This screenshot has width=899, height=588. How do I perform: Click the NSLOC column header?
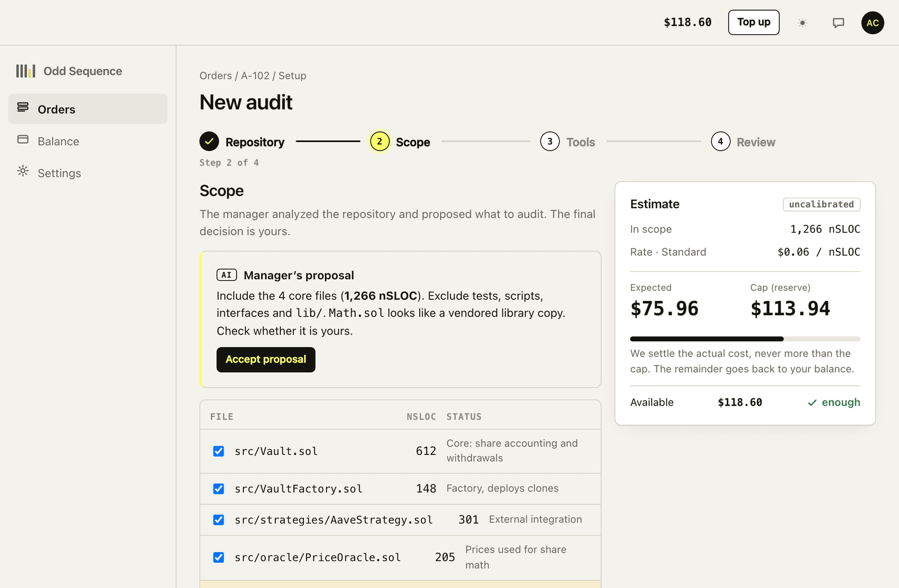pyautogui.click(x=421, y=417)
